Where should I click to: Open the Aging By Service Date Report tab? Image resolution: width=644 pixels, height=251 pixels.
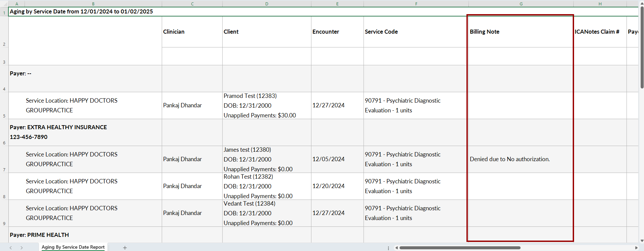[73, 247]
